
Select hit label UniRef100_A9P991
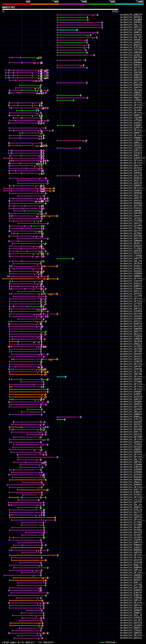[x=131, y=22]
